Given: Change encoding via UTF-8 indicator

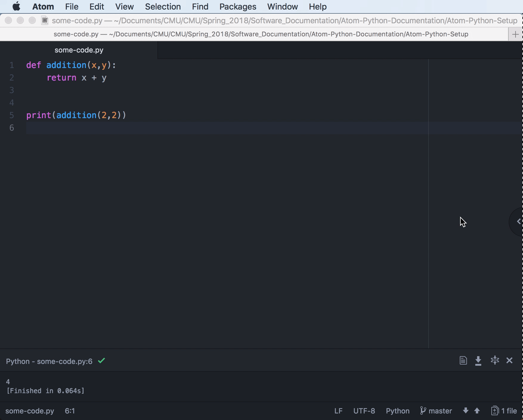Looking at the screenshot, I should [364, 411].
